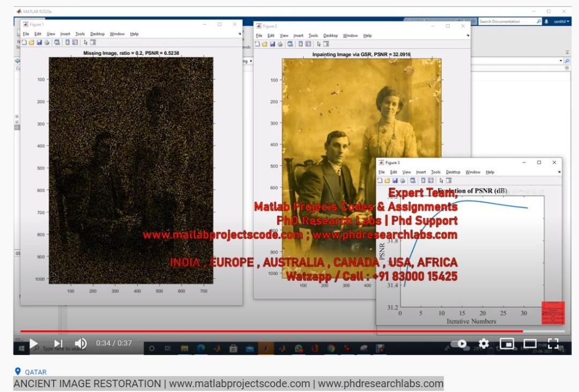Open Tools menu in Figure 2
579x392 pixels.
[313, 35]
